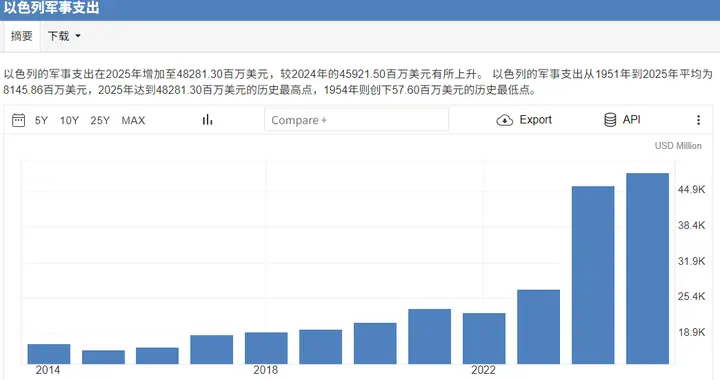720x380 pixels.
Task: Change chart type with bar chart icon
Action: point(208,120)
